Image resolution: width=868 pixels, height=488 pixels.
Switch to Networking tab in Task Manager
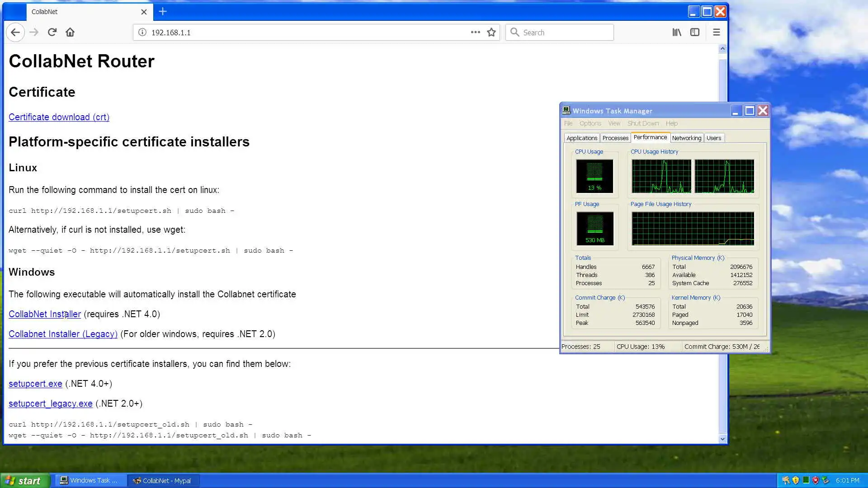[x=686, y=138]
